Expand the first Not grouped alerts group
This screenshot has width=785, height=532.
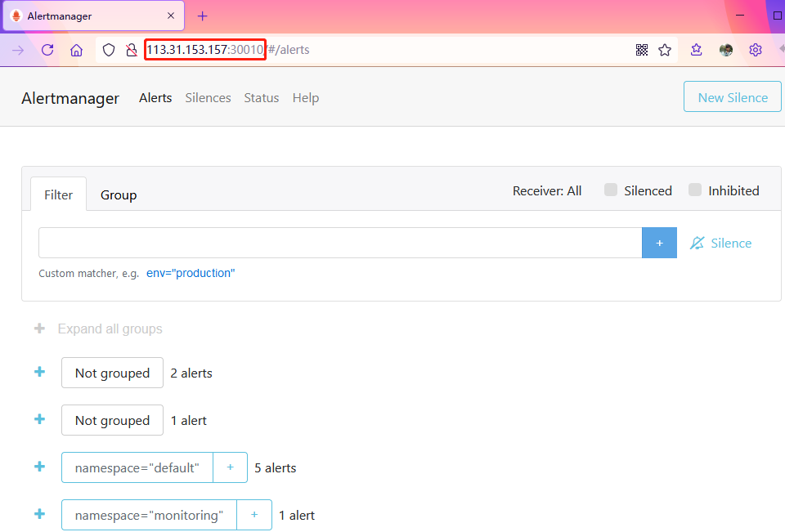tap(39, 372)
